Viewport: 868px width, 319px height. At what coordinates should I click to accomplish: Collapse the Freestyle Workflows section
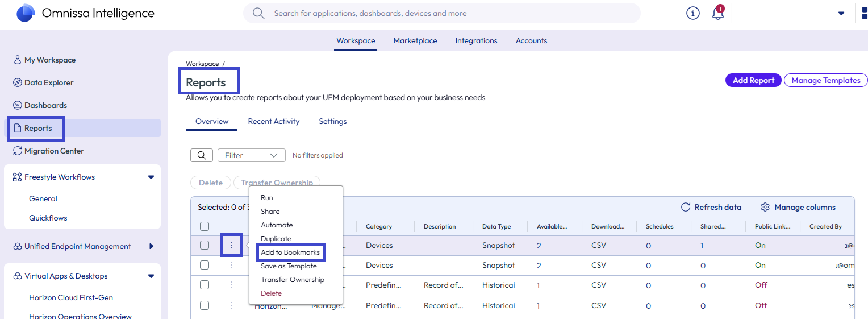tap(151, 177)
